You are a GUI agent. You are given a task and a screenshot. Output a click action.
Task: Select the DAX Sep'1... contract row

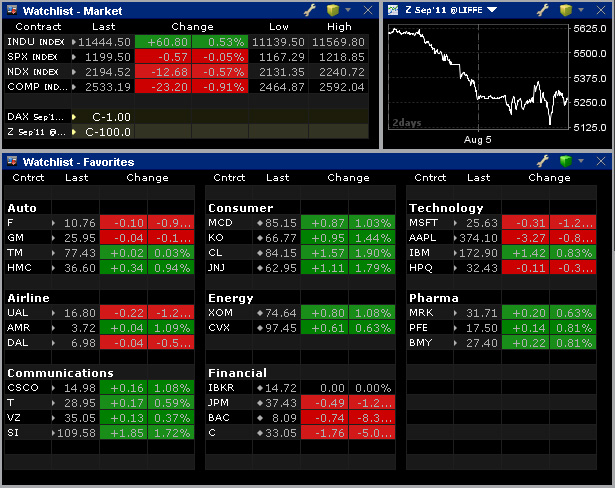point(186,117)
